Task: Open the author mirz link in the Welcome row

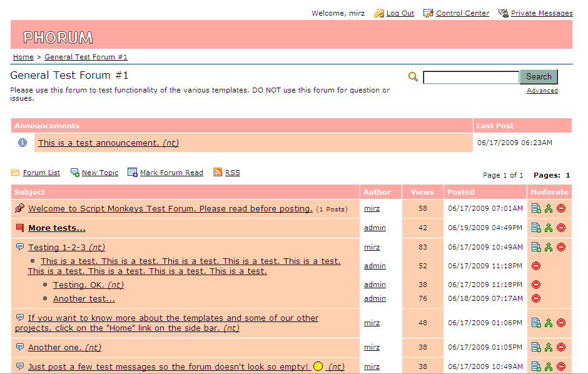Action: [x=372, y=208]
